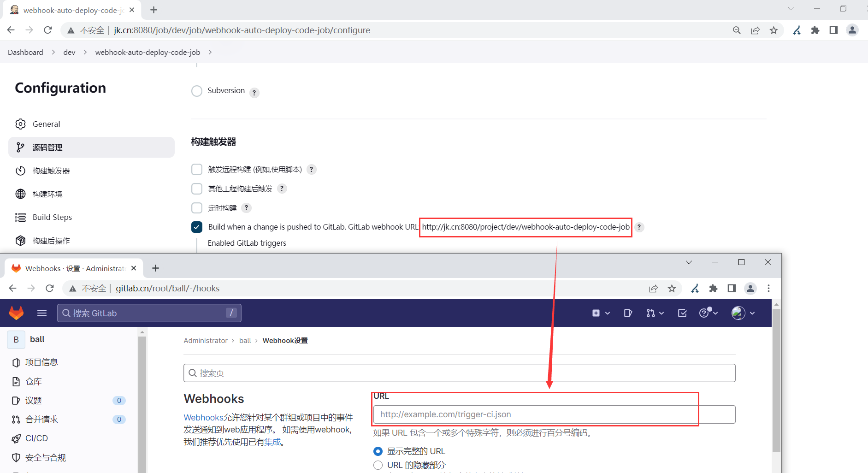
Task: Open GitLab merge requests dropdown
Action: (655, 313)
